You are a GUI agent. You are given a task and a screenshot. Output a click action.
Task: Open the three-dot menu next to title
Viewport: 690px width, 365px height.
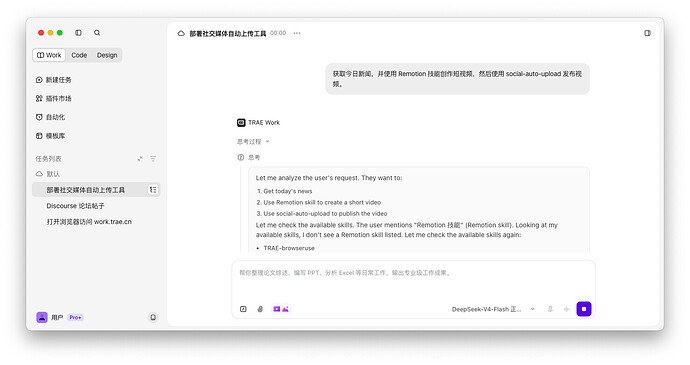(297, 33)
